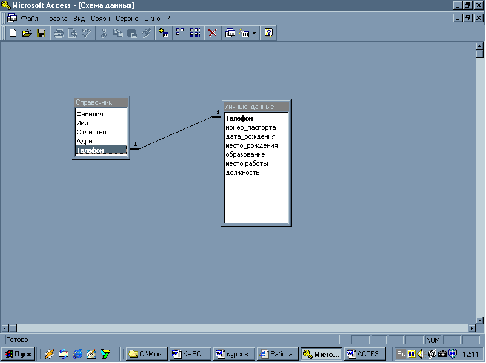This screenshot has height=363, width=486.
Task: Open the Вид menu
Action: coord(79,18)
